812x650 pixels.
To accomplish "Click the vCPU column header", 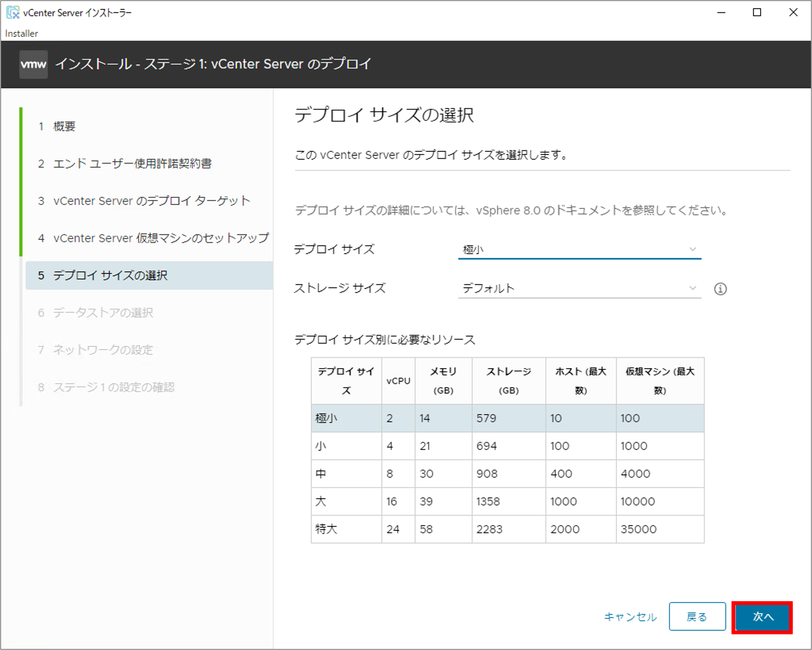I will point(398,381).
